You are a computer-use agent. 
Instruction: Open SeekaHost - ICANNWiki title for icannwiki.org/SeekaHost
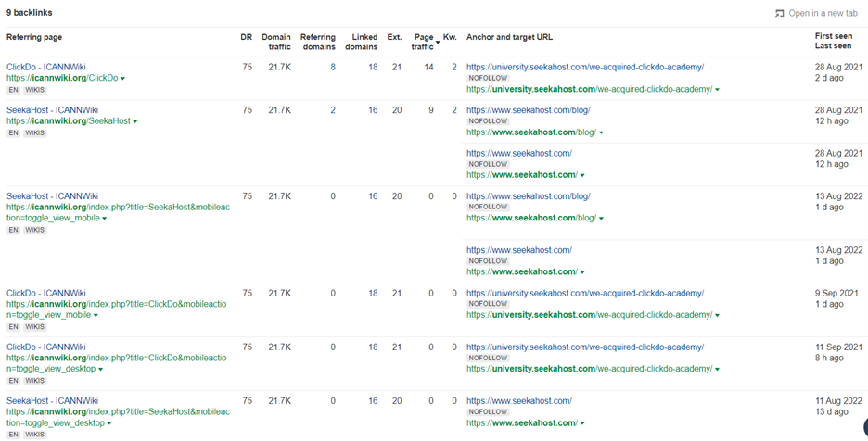coord(53,110)
